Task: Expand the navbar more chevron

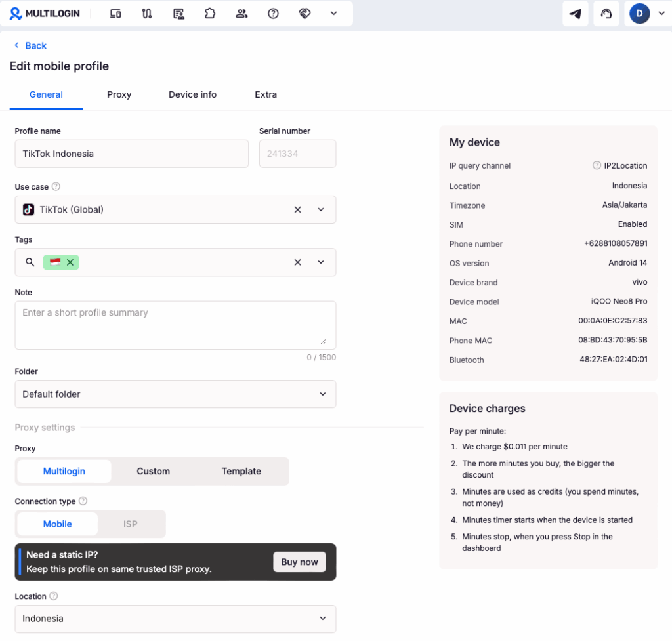Action: click(334, 13)
